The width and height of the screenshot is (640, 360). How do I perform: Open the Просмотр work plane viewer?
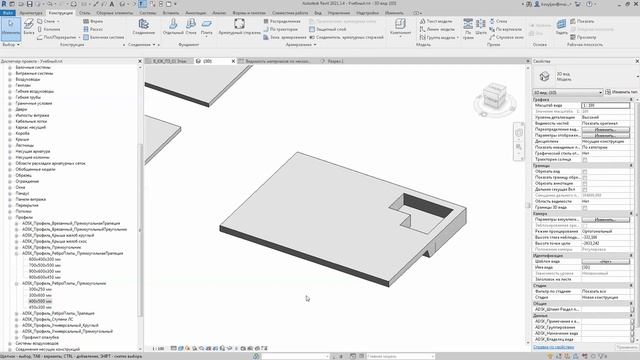(x=583, y=37)
